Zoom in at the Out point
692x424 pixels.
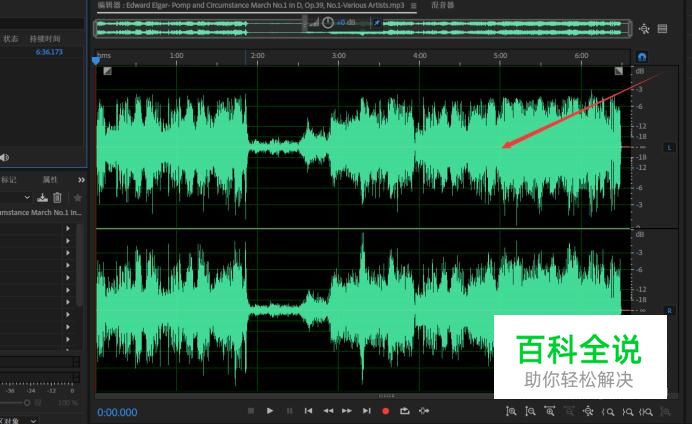click(627, 412)
